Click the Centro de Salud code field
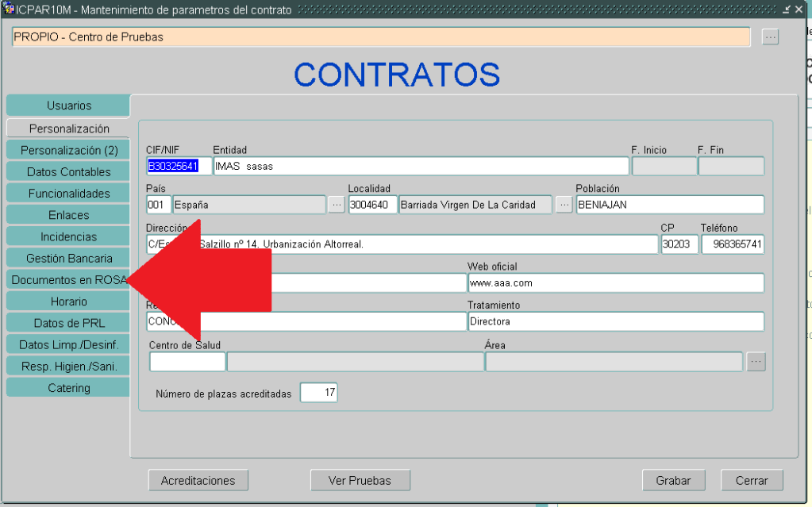Image resolution: width=812 pixels, height=507 pixels. click(187, 362)
